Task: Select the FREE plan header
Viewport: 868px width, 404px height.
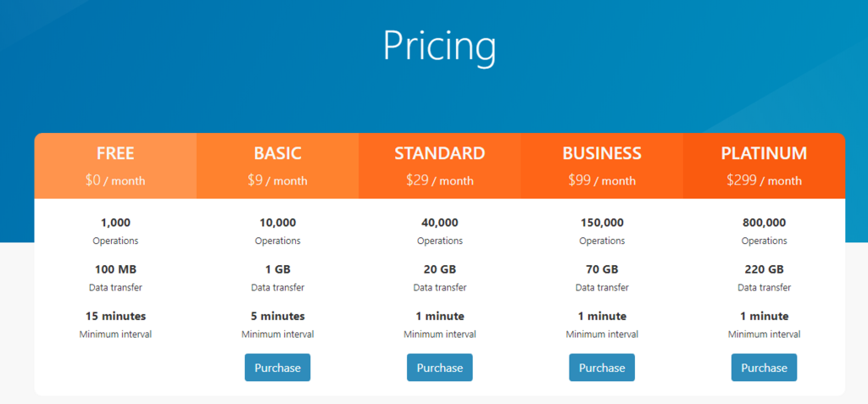Action: coord(115,165)
